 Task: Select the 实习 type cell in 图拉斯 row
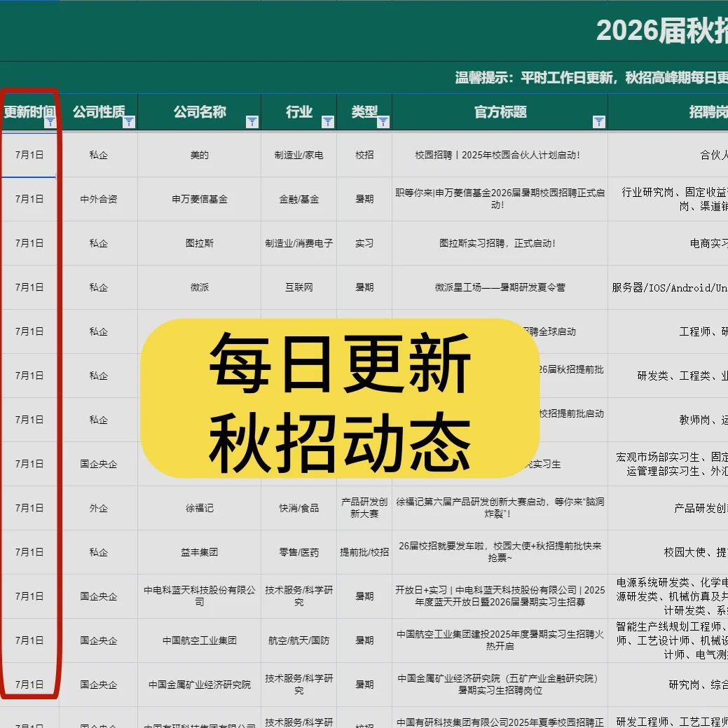click(x=364, y=243)
